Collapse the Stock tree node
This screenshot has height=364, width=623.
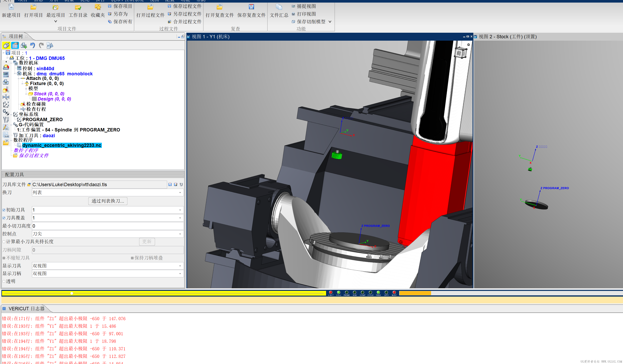(26, 94)
